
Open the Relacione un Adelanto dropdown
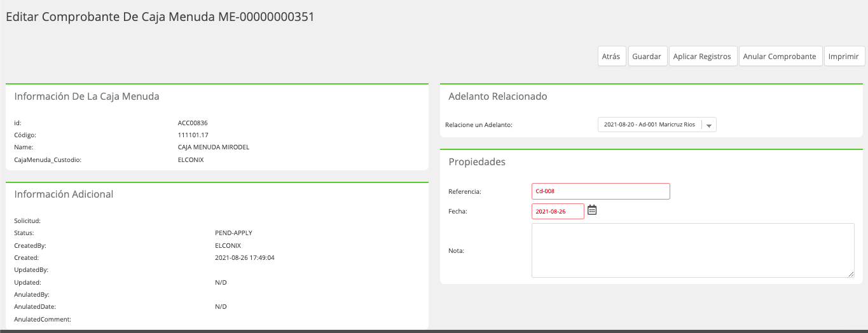[x=657, y=125]
